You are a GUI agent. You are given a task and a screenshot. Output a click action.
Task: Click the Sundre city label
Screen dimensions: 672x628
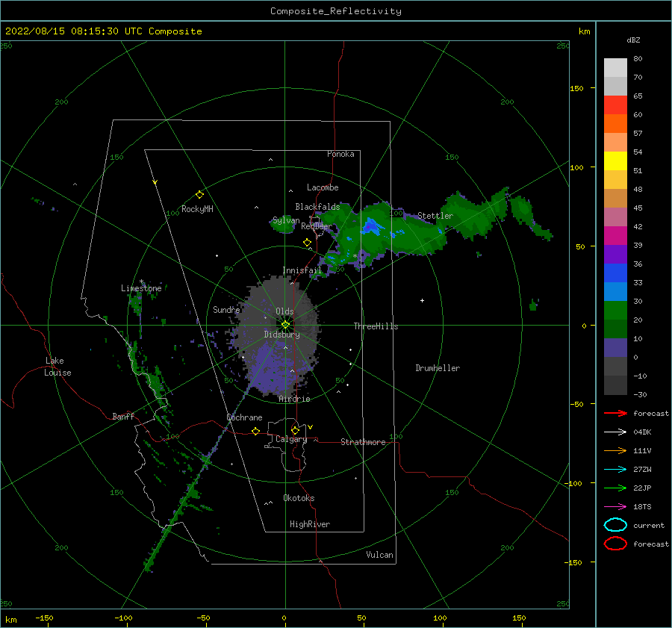(226, 309)
